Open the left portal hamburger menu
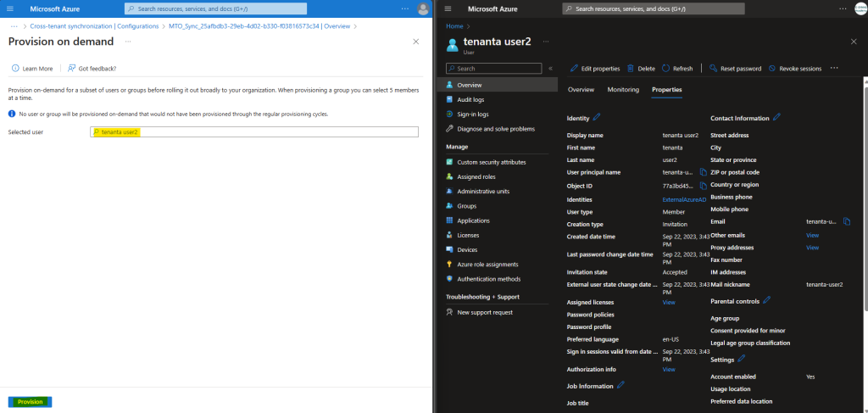The width and height of the screenshot is (868, 413). pos(9,8)
